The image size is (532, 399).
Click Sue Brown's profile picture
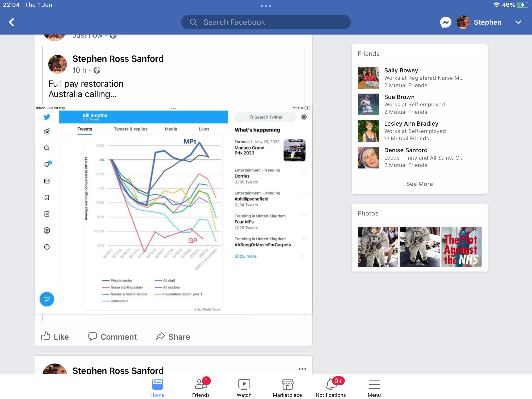click(x=368, y=104)
